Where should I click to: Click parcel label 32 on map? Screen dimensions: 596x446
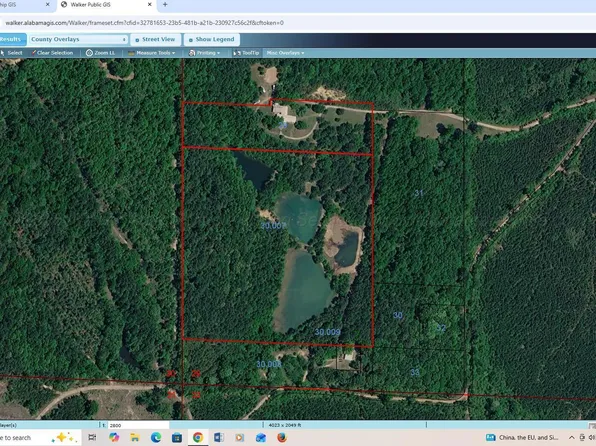pos(441,328)
